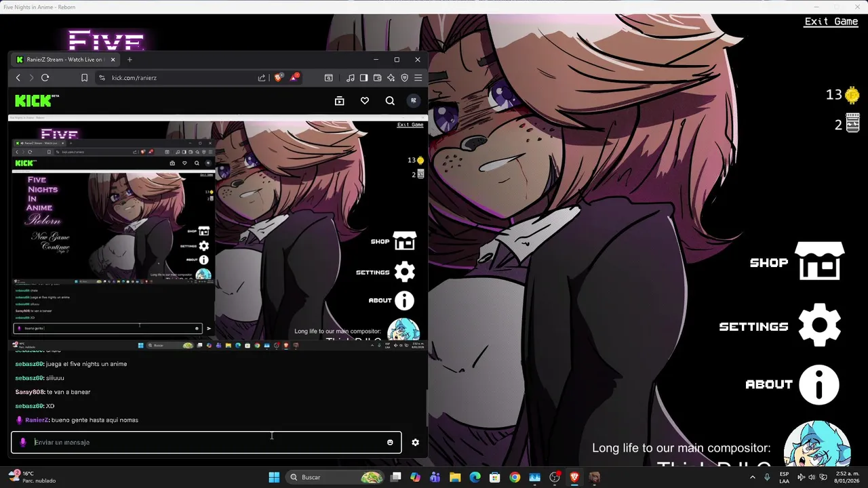868x488 pixels.
Task: Open tab search icon in Brave toolbar
Action: (x=329, y=78)
